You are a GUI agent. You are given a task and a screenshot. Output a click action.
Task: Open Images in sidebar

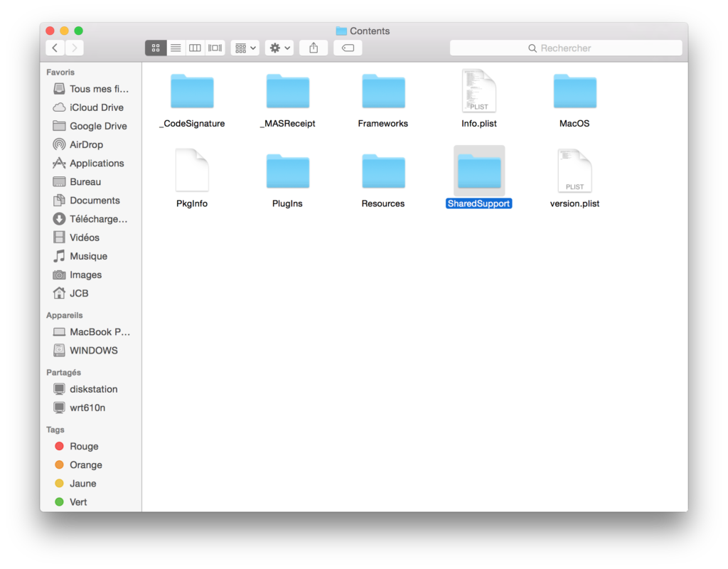point(91,275)
